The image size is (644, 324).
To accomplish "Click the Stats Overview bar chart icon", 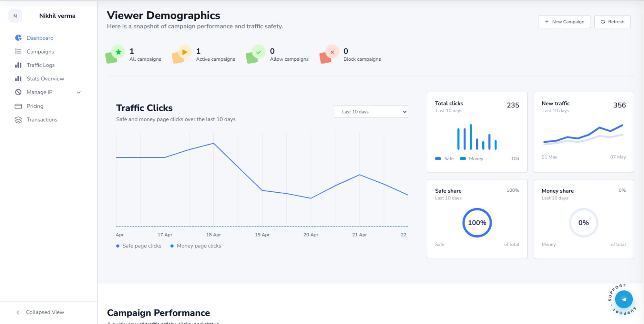I will pyautogui.click(x=18, y=78).
